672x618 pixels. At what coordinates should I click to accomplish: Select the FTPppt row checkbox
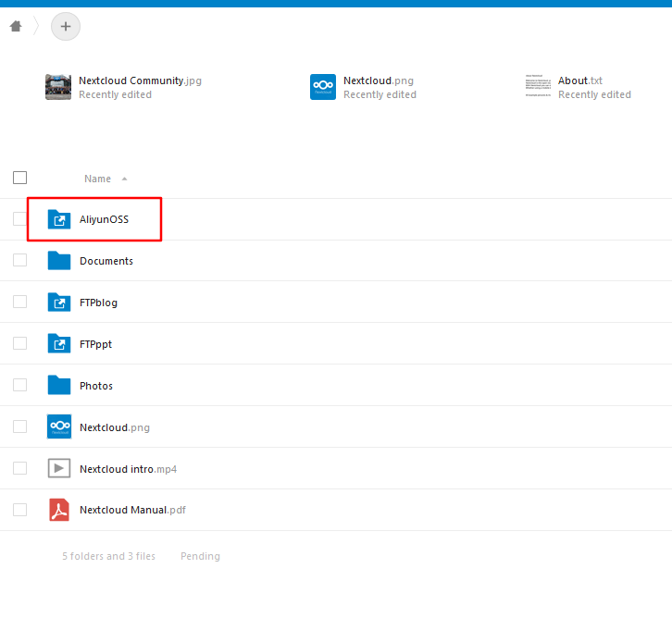(19, 343)
